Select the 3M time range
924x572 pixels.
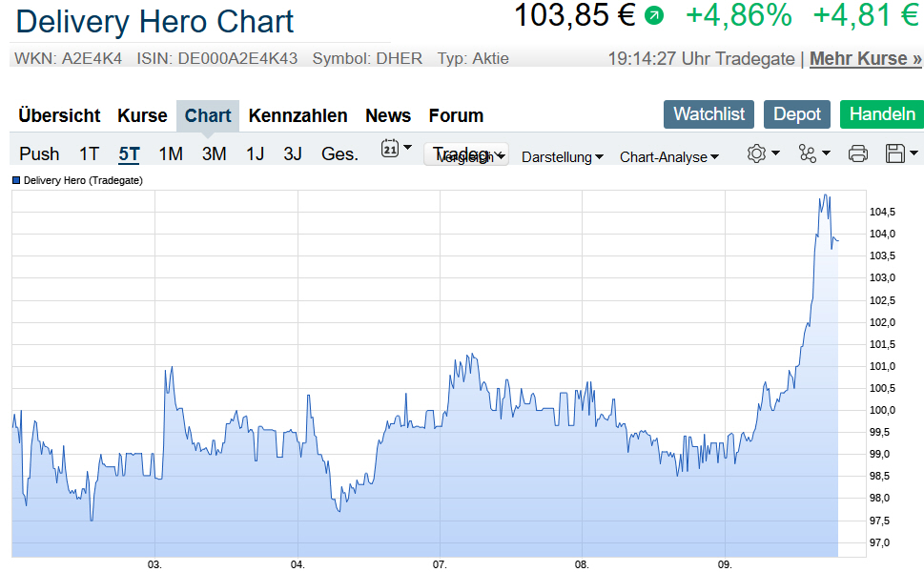coord(214,153)
